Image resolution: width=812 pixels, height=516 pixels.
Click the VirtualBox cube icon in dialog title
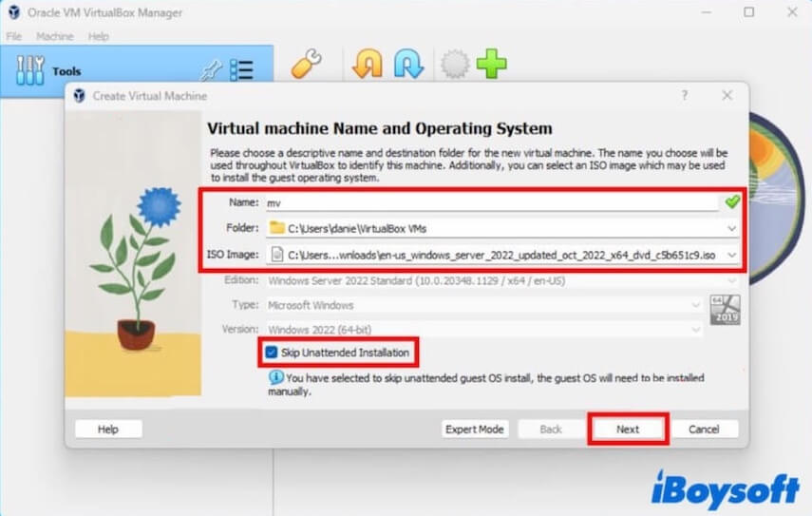tap(79, 96)
